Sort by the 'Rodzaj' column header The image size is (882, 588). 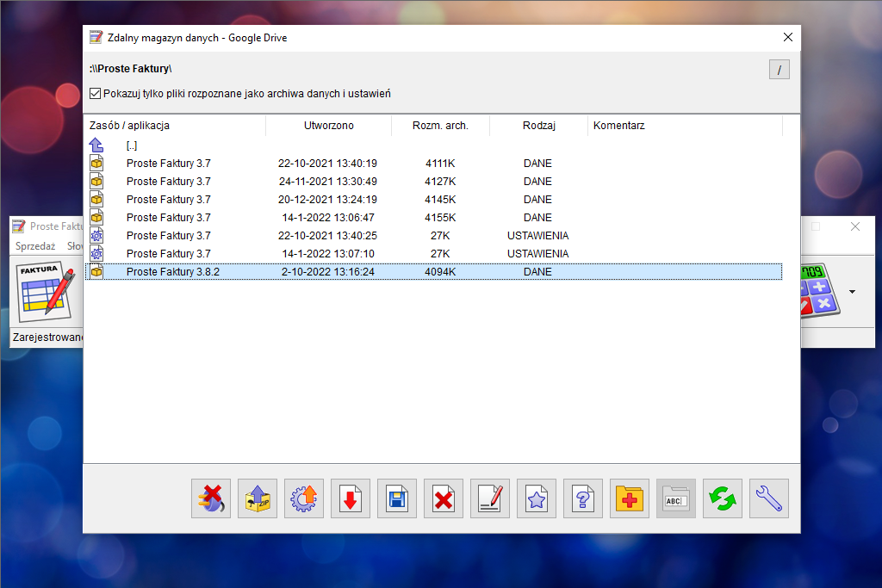tap(539, 126)
